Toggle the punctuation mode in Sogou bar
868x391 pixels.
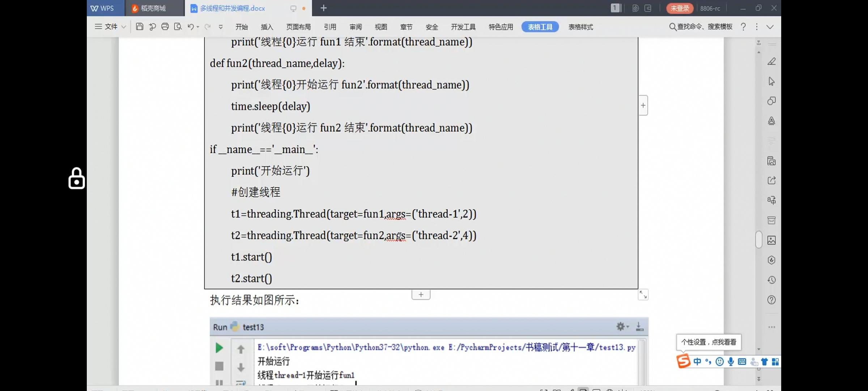[708, 361]
